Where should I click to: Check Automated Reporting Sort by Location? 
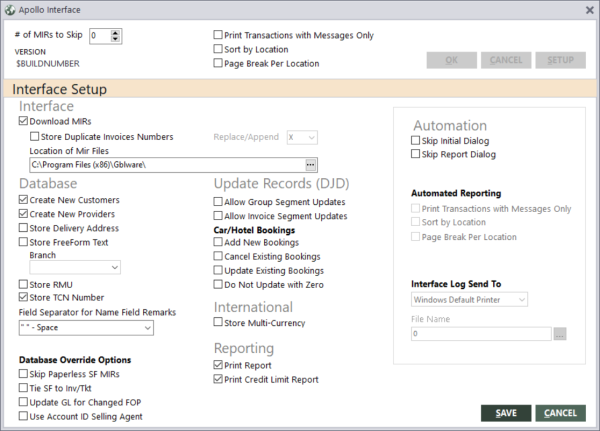click(415, 222)
